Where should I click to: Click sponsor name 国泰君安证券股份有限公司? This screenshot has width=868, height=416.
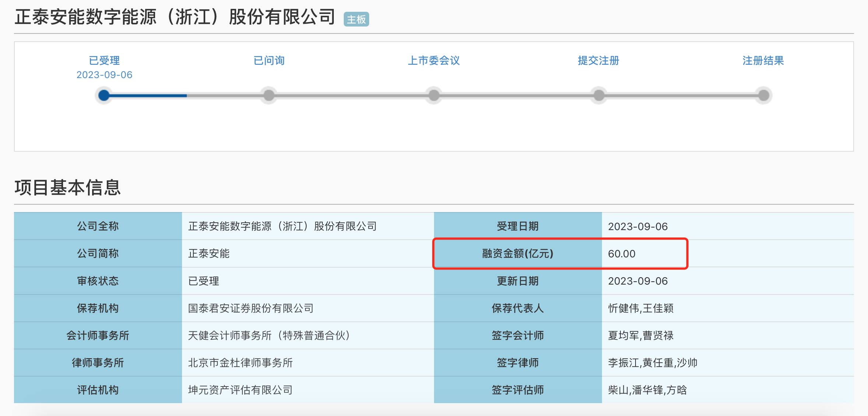[x=251, y=308]
